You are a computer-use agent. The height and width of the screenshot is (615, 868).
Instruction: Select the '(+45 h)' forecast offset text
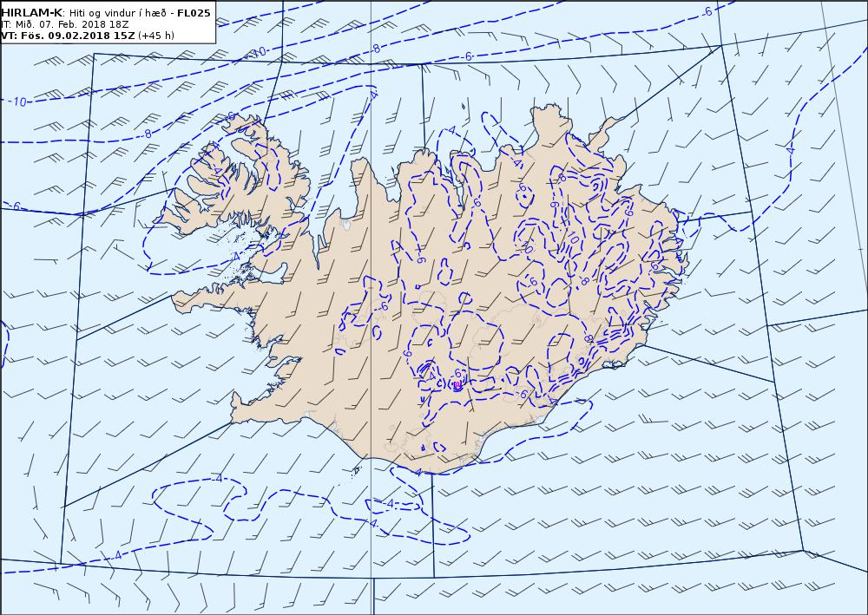pos(156,36)
